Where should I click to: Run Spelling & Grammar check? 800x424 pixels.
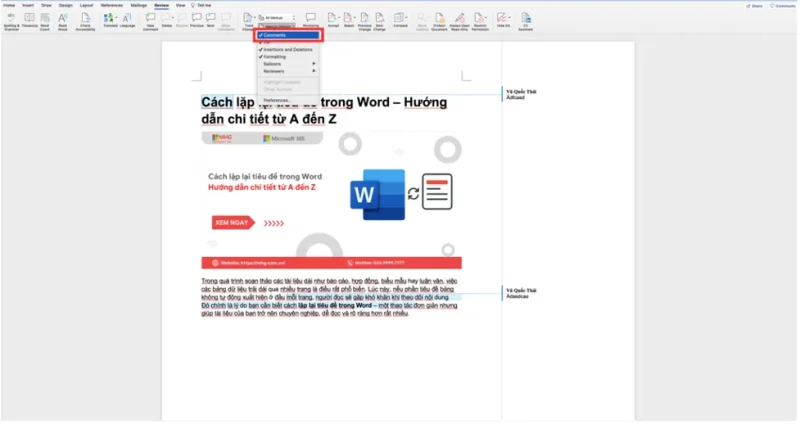pos(11,22)
